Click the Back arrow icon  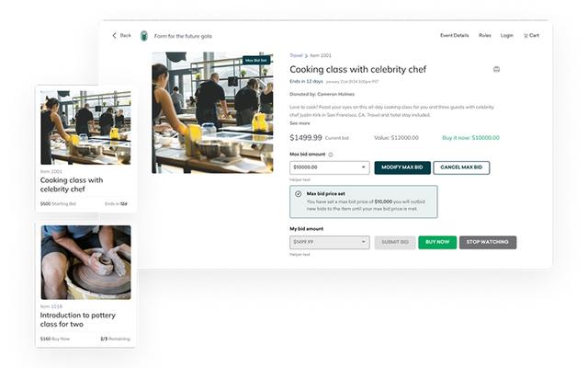click(x=115, y=36)
